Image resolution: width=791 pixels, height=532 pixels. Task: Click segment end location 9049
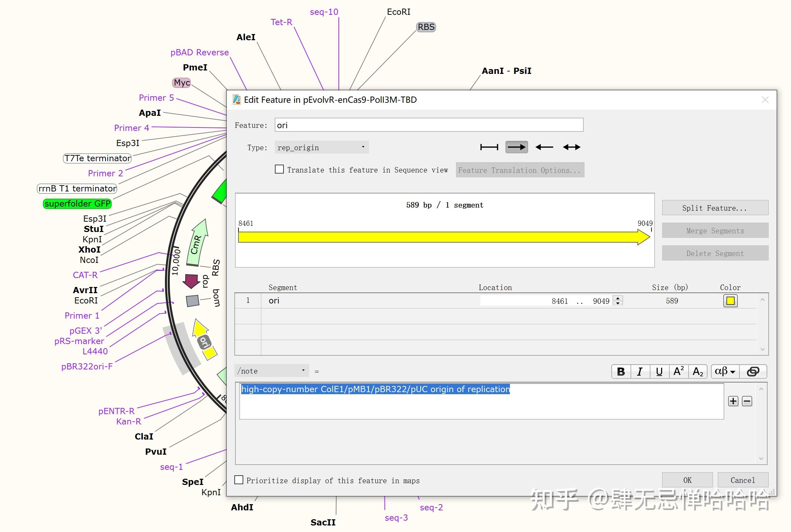601,301
